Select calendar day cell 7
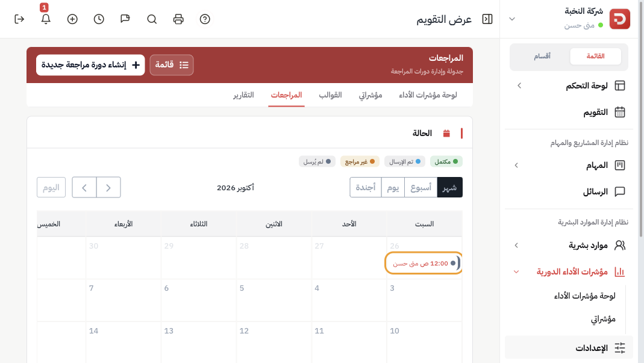The height and width of the screenshot is (363, 644). point(123,300)
